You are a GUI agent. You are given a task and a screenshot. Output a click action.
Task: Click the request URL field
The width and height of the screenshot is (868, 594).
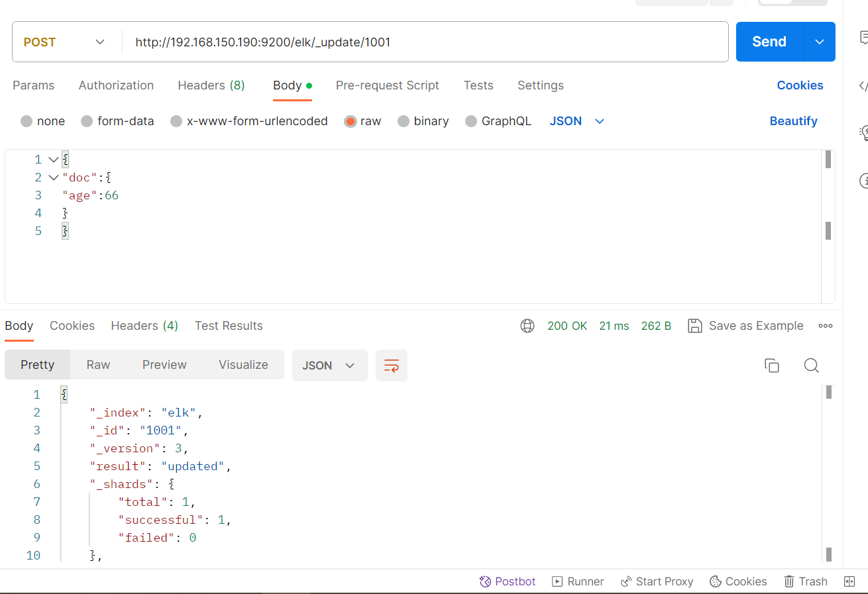tap(425, 42)
